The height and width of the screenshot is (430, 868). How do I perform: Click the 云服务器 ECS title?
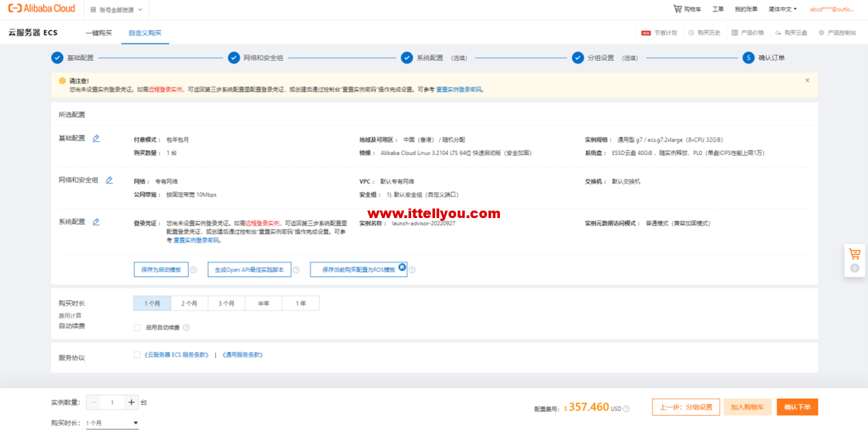point(33,33)
